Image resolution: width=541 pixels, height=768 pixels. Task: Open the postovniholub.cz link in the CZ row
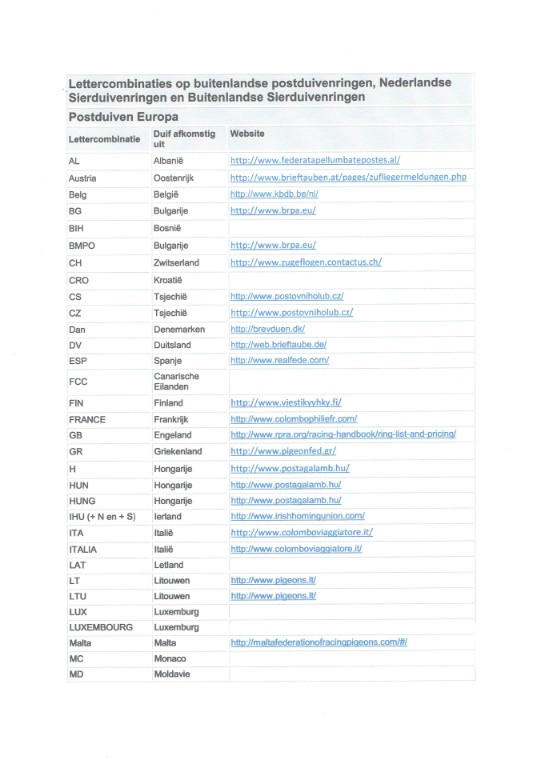[x=292, y=312]
